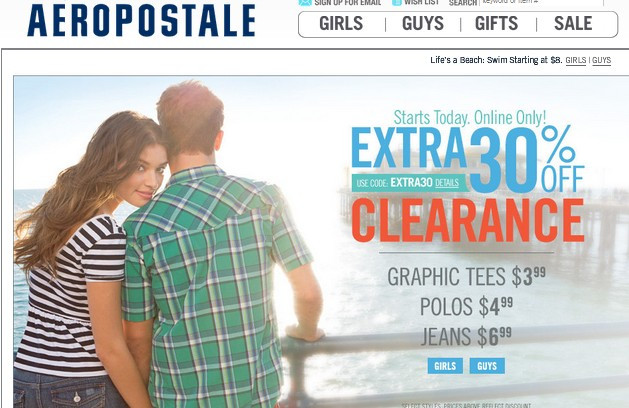629x408 pixels.
Task: Click the email envelope icon
Action: click(x=305, y=2)
